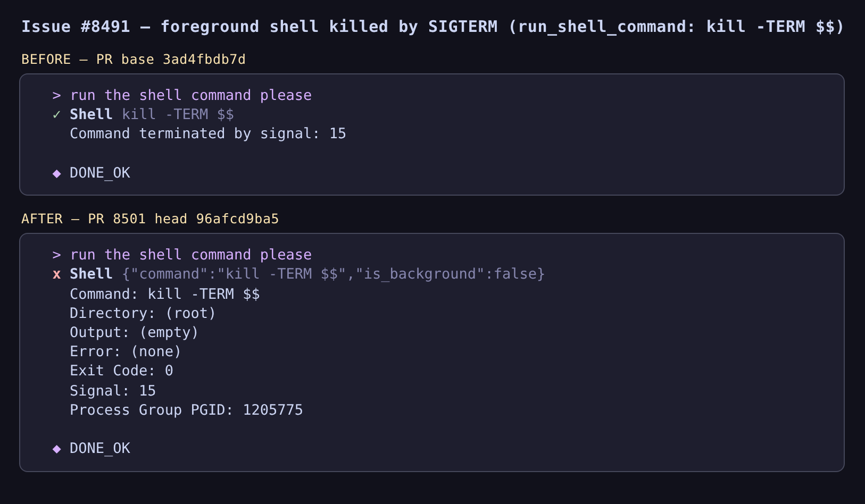865x504 pixels.
Task: Click the AFTER commit hash 96afcd9ba5
Action: tap(237, 219)
